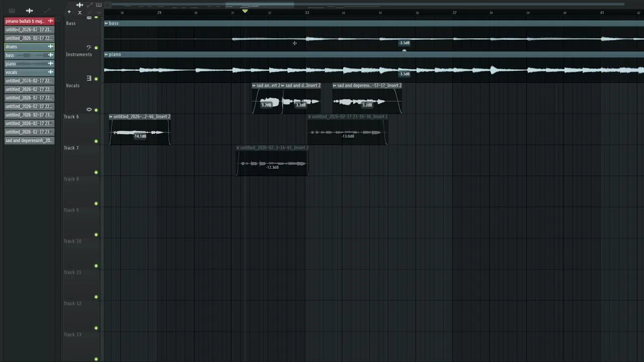Click waveform icon on the 'piano' picker item
The height and width of the screenshot is (362, 644).
click(x=50, y=64)
